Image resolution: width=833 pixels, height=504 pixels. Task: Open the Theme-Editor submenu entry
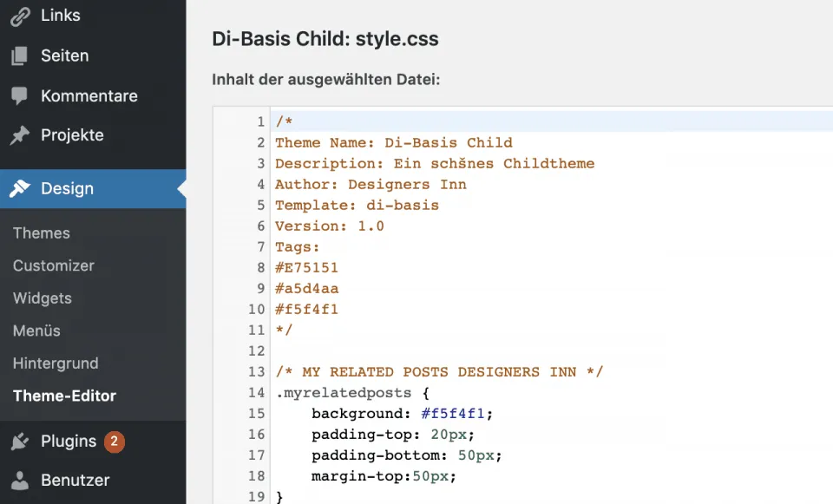pos(64,396)
